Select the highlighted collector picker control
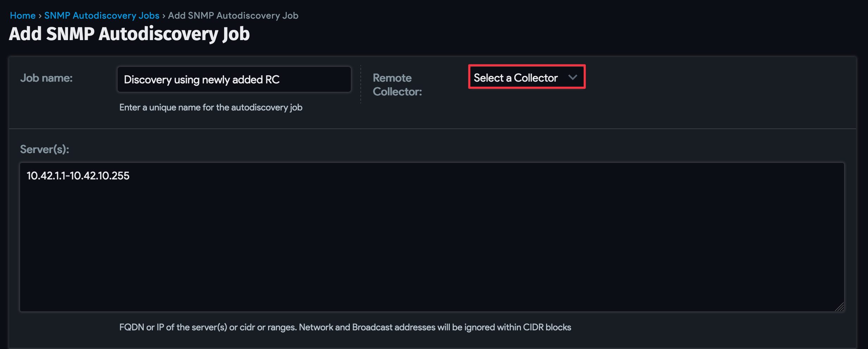Image resolution: width=868 pixels, height=349 pixels. click(526, 77)
